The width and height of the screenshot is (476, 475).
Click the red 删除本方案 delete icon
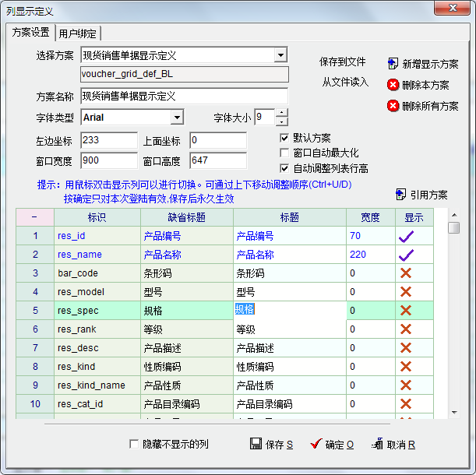pos(393,85)
